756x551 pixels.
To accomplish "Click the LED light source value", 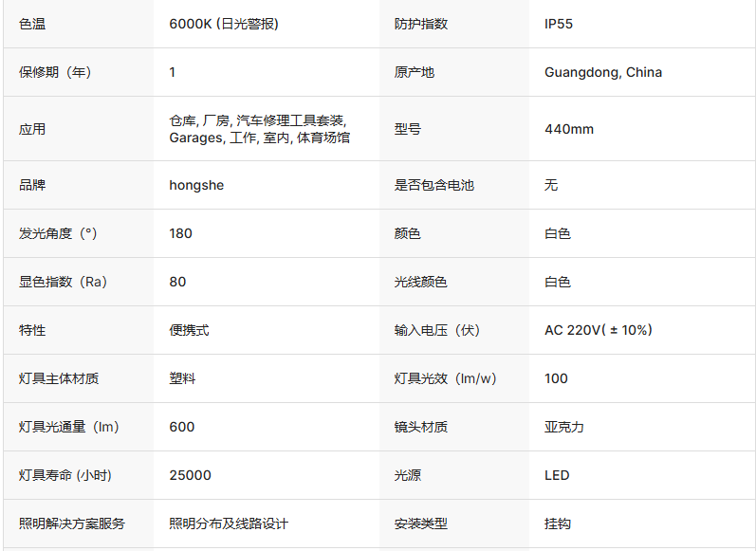I will click(557, 475).
